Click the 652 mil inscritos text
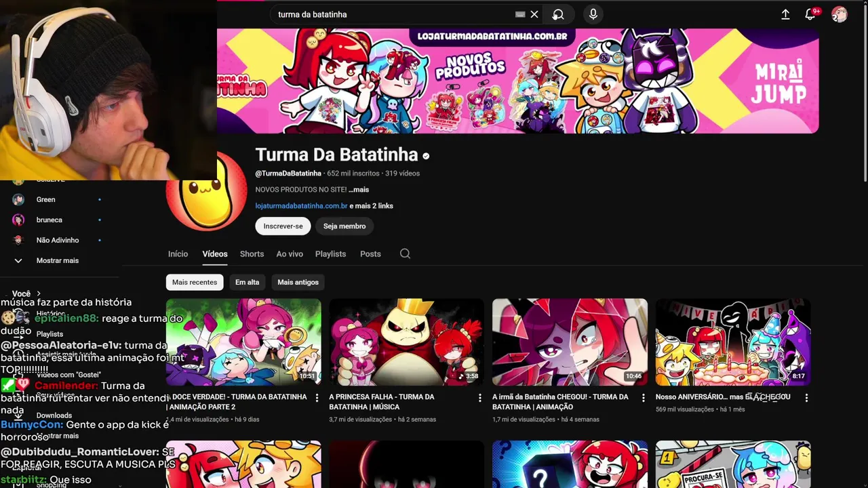This screenshot has width=868, height=488. tap(353, 174)
